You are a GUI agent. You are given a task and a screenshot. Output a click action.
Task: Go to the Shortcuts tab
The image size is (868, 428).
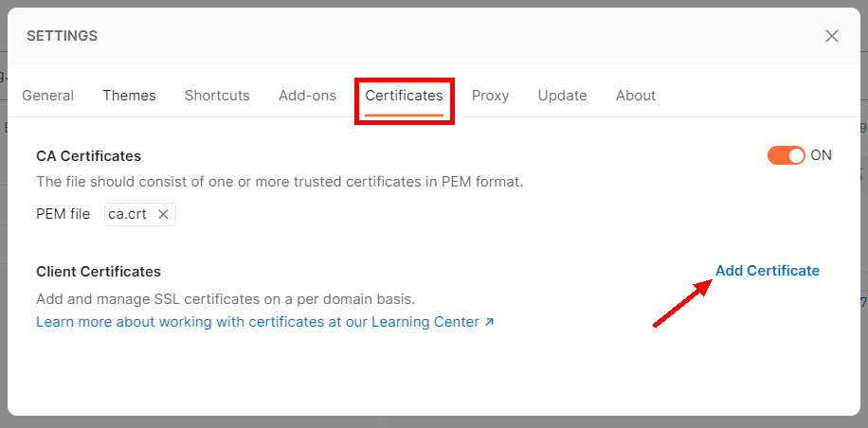(x=217, y=96)
